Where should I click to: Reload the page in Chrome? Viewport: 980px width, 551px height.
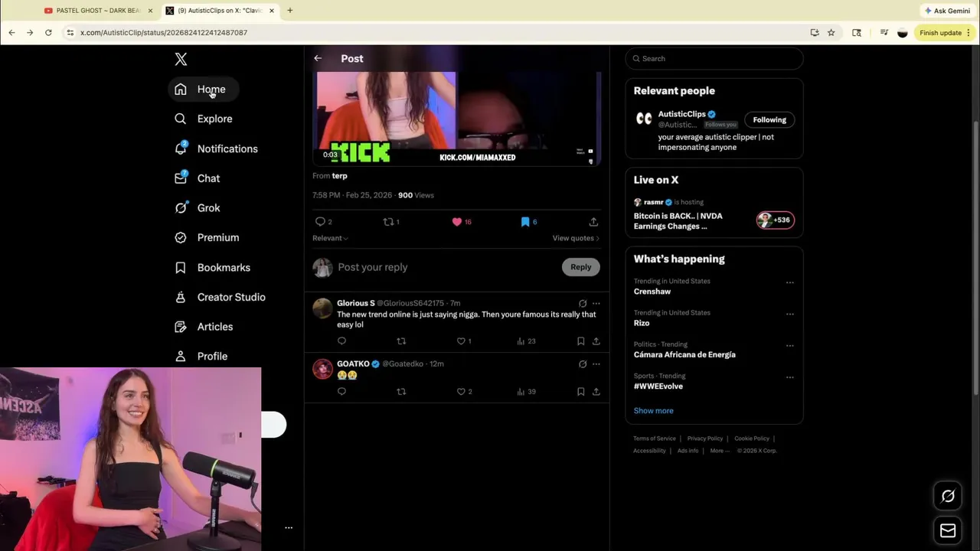(48, 33)
